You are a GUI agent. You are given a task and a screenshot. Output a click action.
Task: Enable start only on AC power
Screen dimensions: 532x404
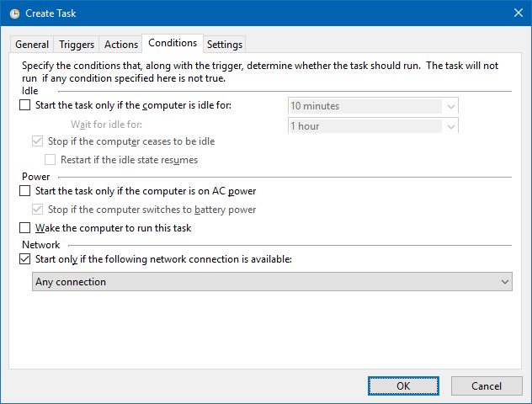pyautogui.click(x=24, y=191)
